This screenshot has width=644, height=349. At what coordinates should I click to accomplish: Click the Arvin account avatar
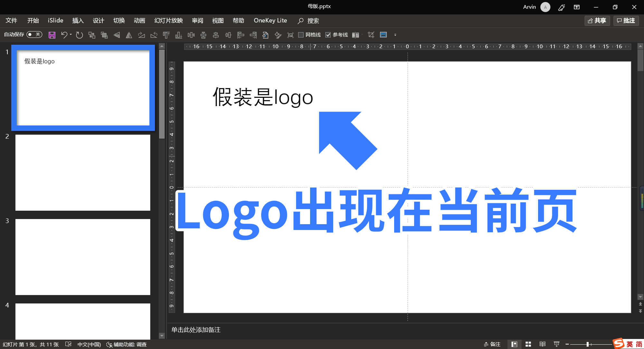tap(545, 7)
